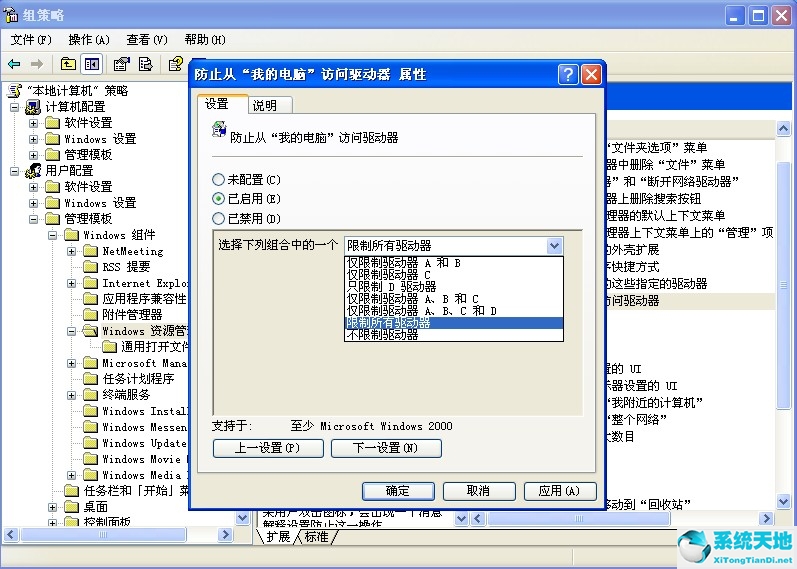Image resolution: width=797 pixels, height=569 pixels.
Task: Select the 已启用 radio button
Action: (x=218, y=199)
